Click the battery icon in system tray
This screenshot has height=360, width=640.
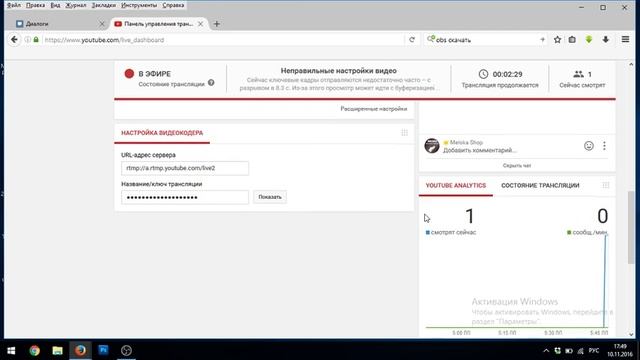(569, 351)
